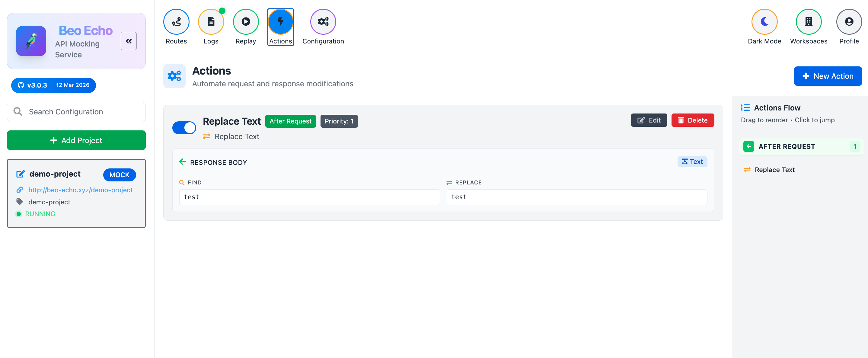The width and height of the screenshot is (868, 358).
Task: Disable the Replace Text action toggle
Action: (184, 128)
